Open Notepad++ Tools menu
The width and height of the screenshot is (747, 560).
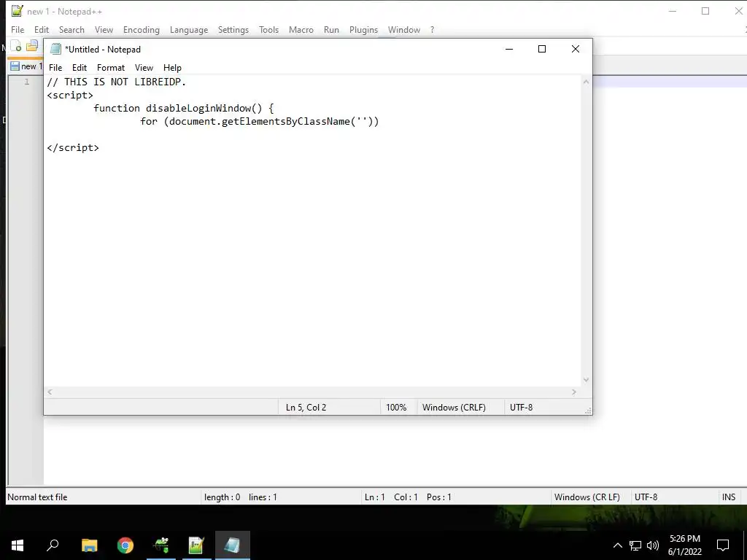(268, 29)
